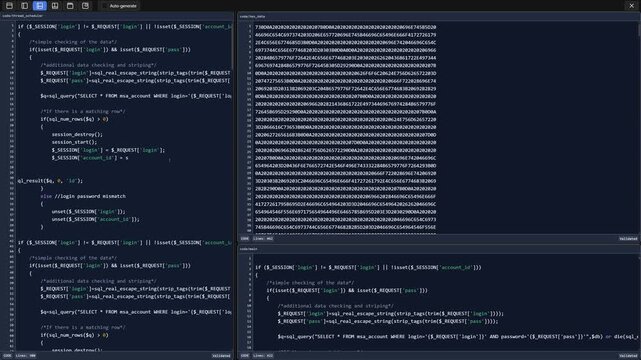Click CODE badge in code/main status bar
Viewport: 641px width, 360px height.
pyautogui.click(x=244, y=356)
